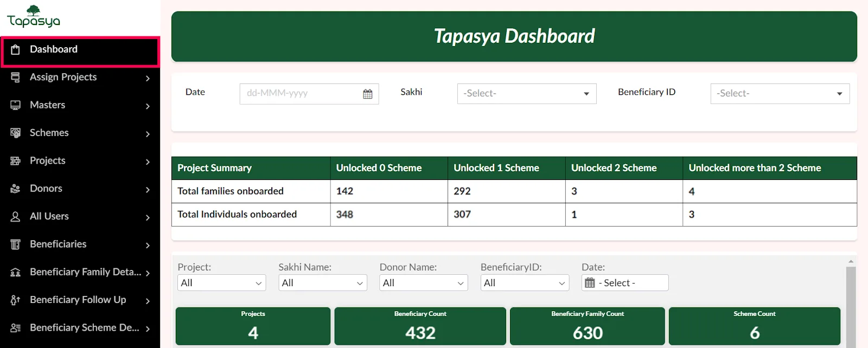Click the Schemes sidebar icon

(16, 133)
